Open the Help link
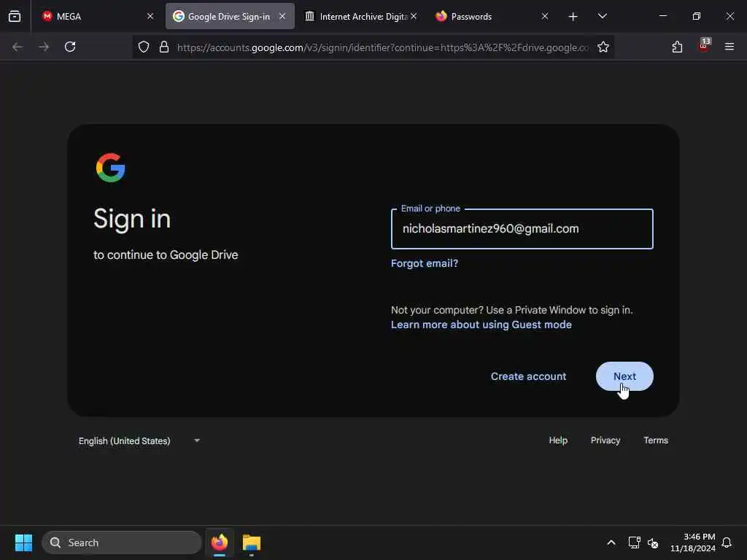Image resolution: width=747 pixels, height=560 pixels. click(x=558, y=440)
